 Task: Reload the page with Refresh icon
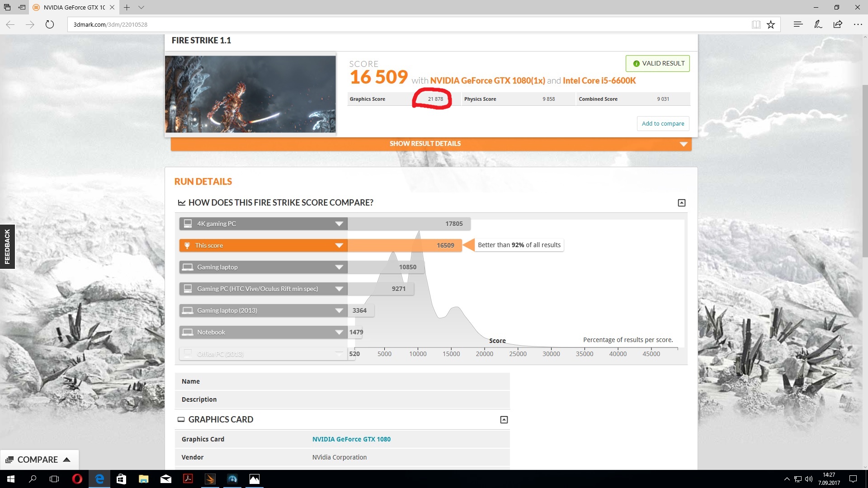50,24
